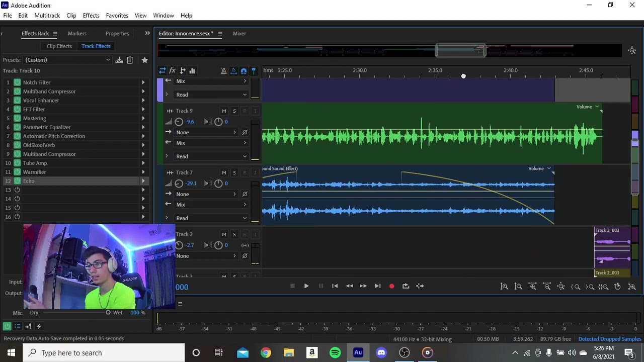Solo Track 7
This screenshot has height=362, width=644.
pos(234,172)
